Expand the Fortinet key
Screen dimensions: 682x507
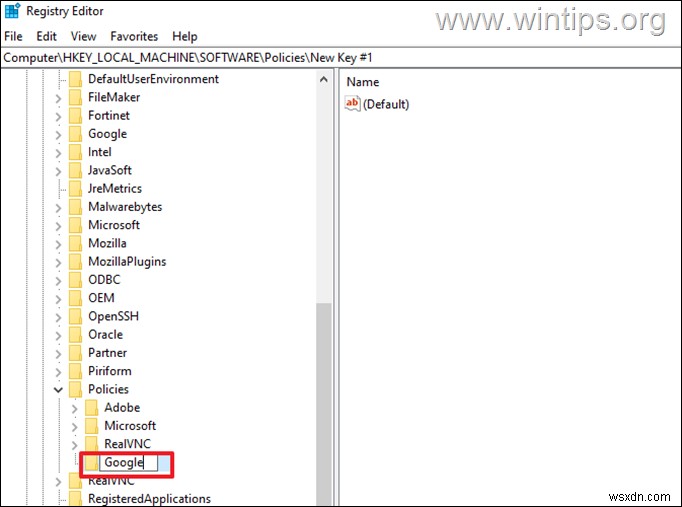58,117
